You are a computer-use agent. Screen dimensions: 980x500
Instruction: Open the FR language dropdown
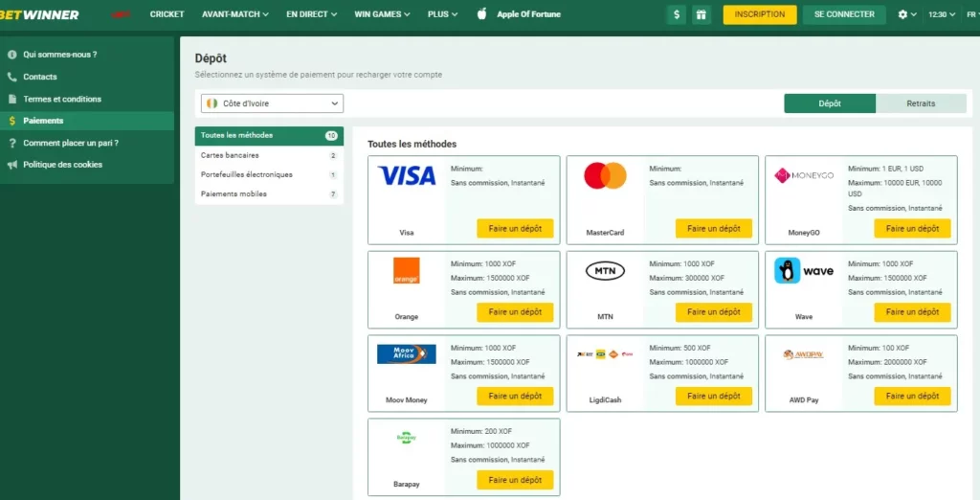tap(973, 14)
